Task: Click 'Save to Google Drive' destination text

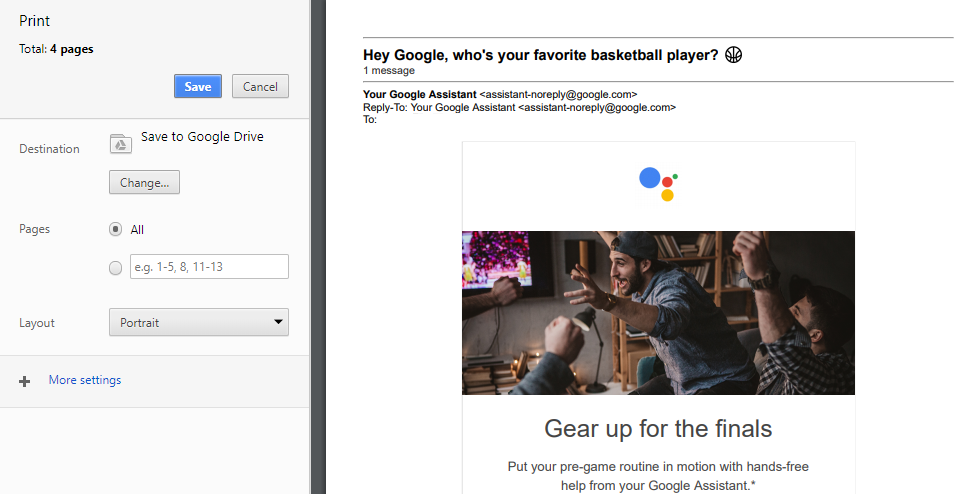Action: tap(202, 137)
